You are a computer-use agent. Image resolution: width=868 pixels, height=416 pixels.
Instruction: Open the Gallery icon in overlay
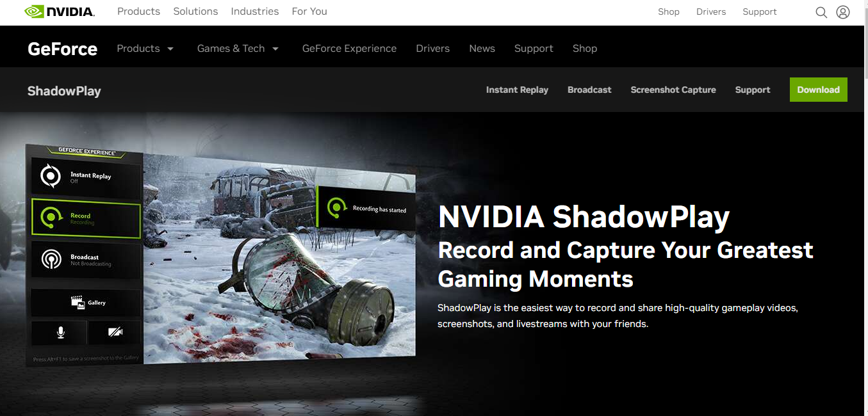[x=78, y=302]
